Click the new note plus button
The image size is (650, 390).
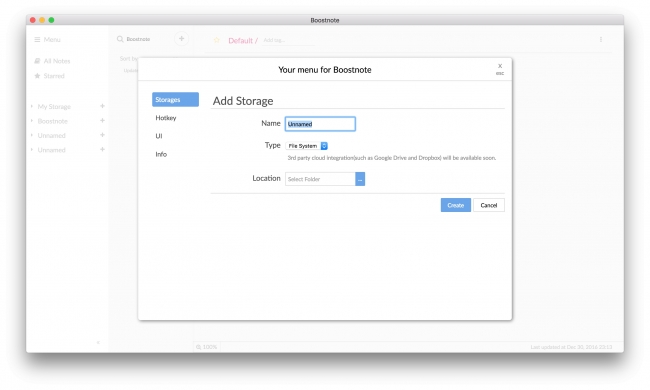pos(181,39)
